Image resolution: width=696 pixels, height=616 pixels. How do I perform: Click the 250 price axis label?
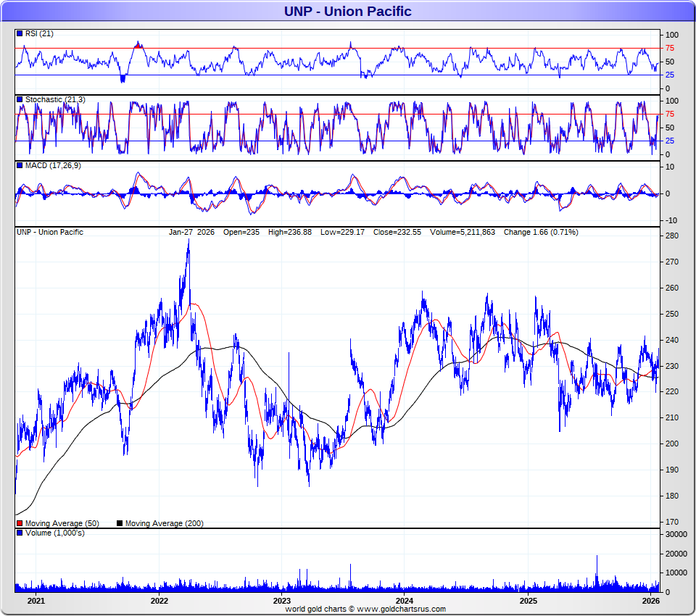pyautogui.click(x=672, y=314)
